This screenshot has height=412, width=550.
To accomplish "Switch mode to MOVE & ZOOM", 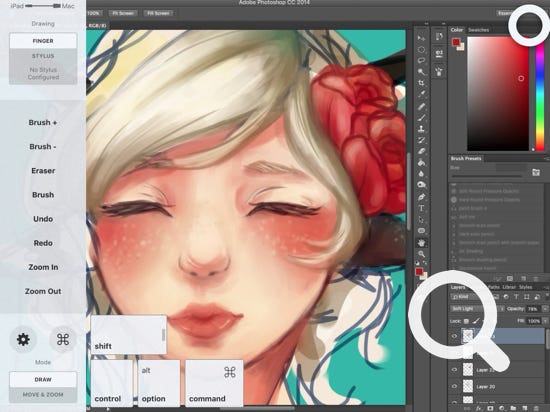I will (43, 394).
